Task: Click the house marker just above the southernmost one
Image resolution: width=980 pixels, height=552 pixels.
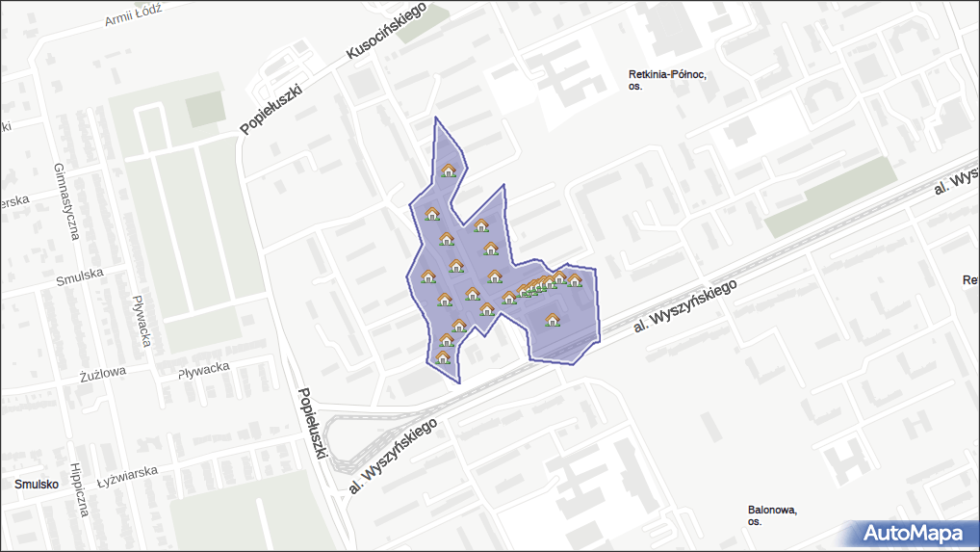Action: click(447, 339)
